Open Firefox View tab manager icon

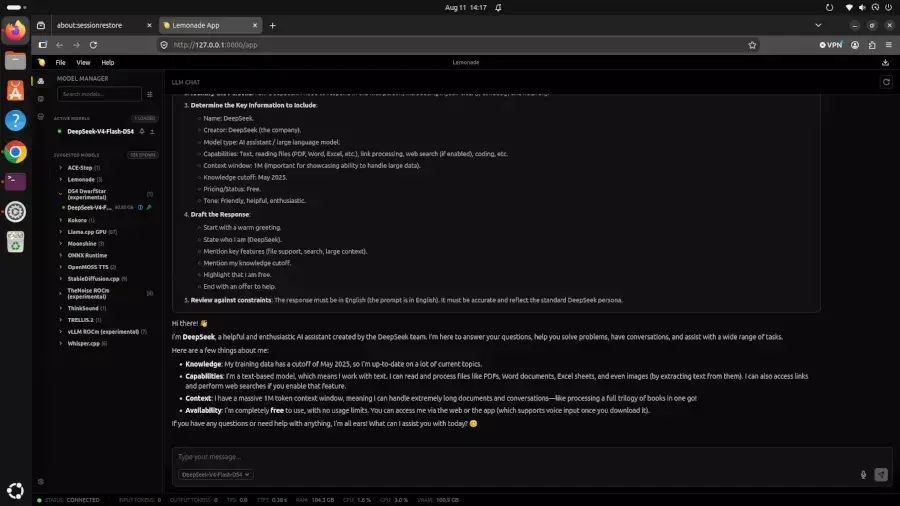(x=41, y=25)
